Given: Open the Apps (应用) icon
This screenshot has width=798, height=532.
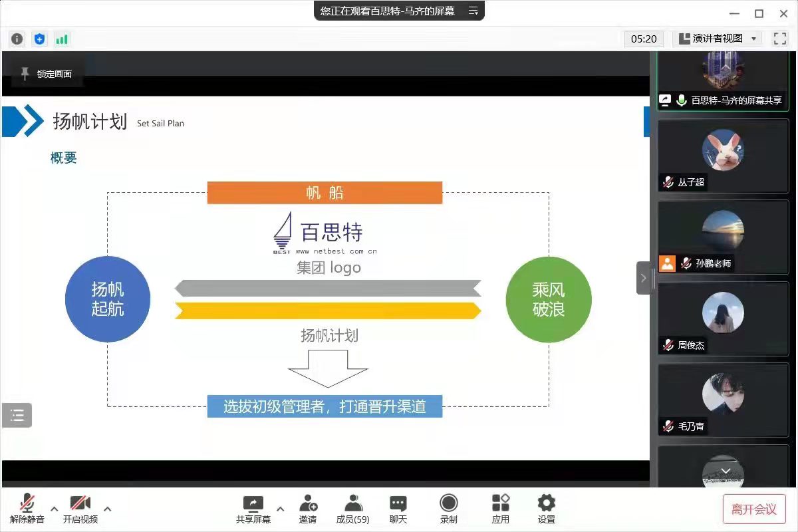Looking at the screenshot, I should (501, 509).
